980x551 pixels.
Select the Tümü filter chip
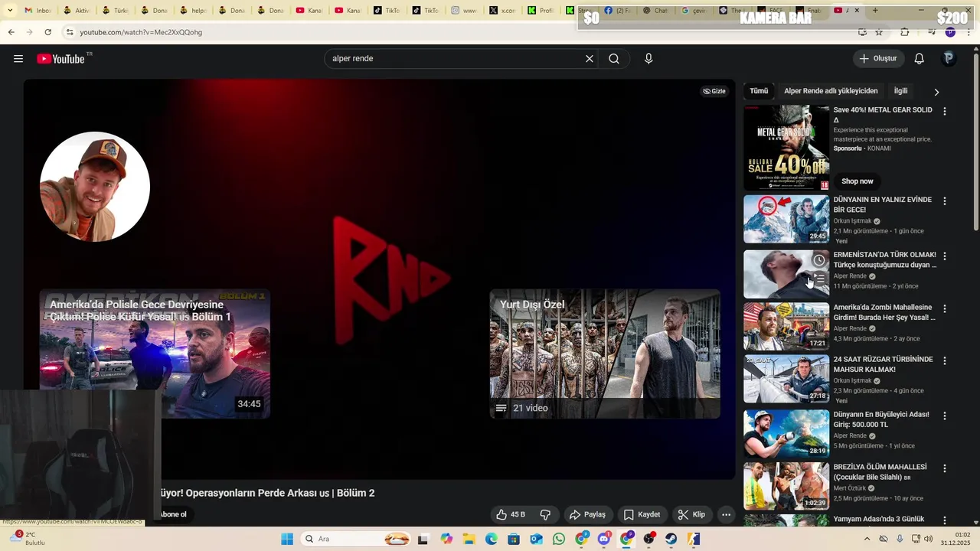(x=759, y=91)
